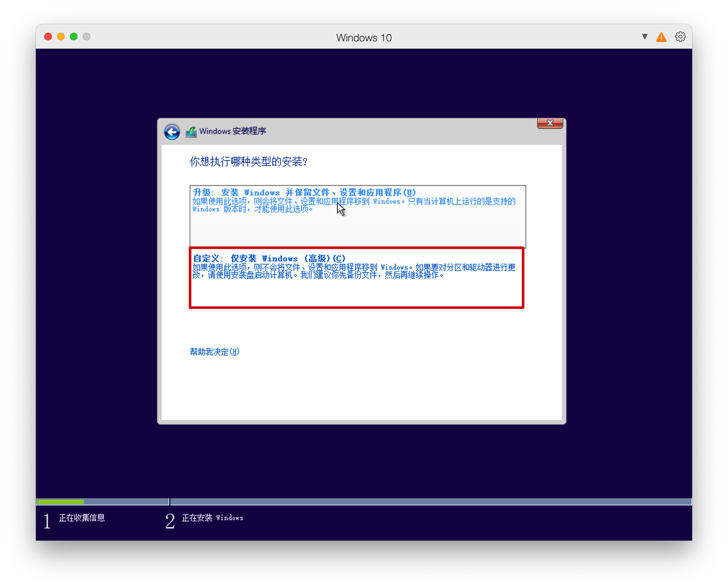
Task: Choose Custom: install Windows only (C)
Action: pyautogui.click(x=356, y=278)
